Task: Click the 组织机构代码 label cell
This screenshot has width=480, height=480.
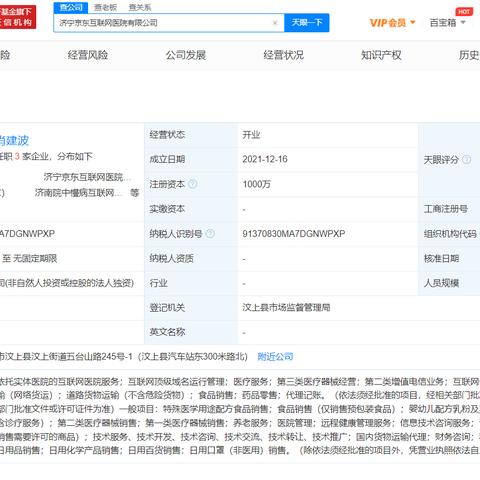Action: click(449, 234)
